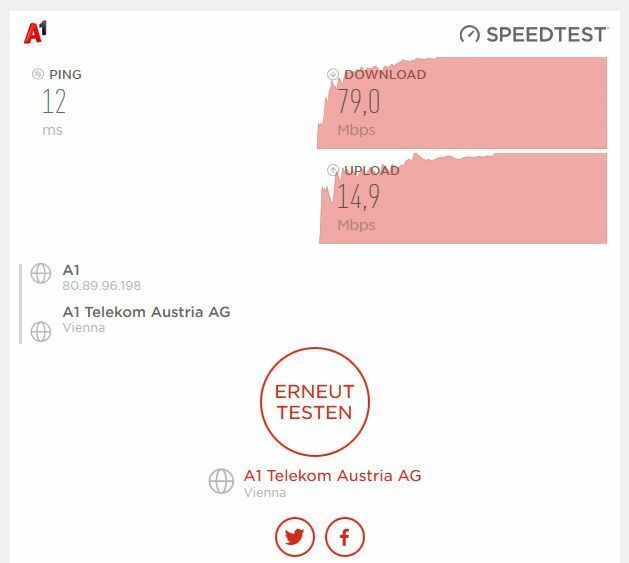
Task: Click globe icon beside A1 provider
Action: point(41,274)
